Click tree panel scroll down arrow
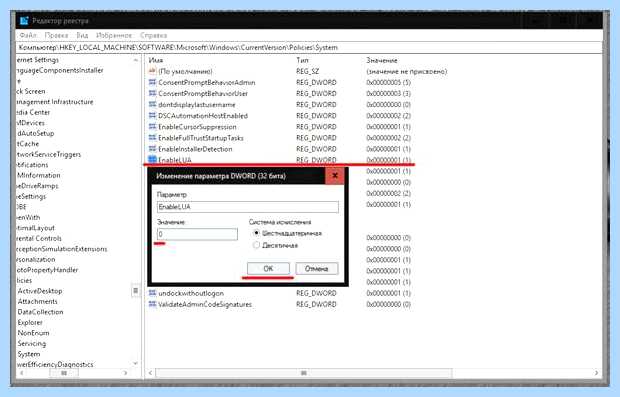The width and height of the screenshot is (620, 397). tap(136, 363)
